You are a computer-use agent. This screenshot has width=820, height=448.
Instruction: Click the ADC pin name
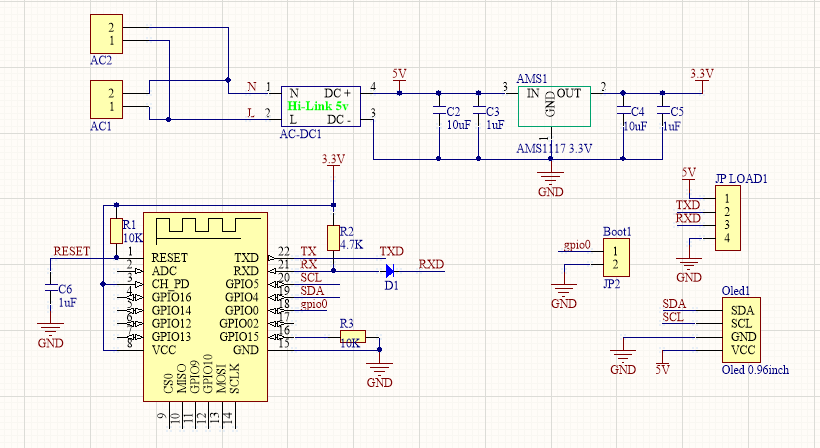[x=164, y=271]
